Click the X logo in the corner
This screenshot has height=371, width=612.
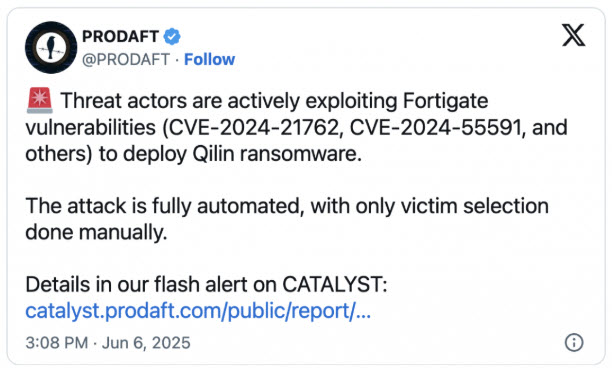(x=573, y=35)
